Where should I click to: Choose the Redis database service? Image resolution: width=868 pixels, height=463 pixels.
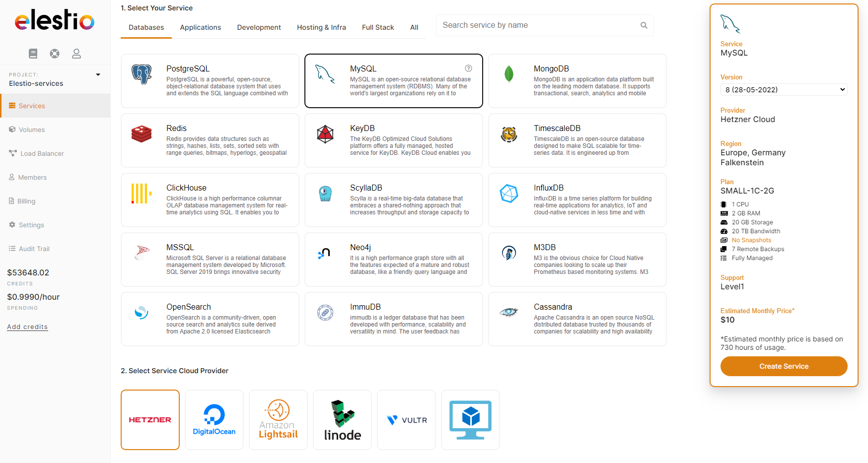(x=210, y=140)
